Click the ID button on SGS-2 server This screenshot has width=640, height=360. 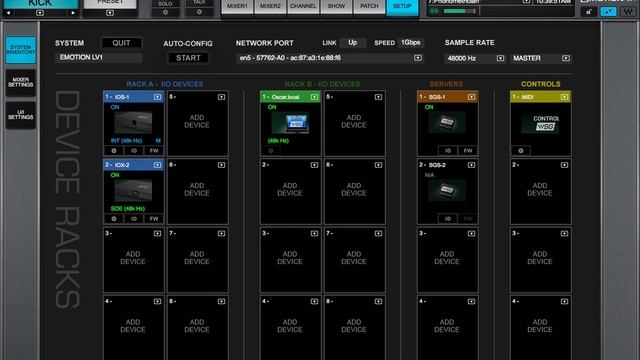[448, 219]
